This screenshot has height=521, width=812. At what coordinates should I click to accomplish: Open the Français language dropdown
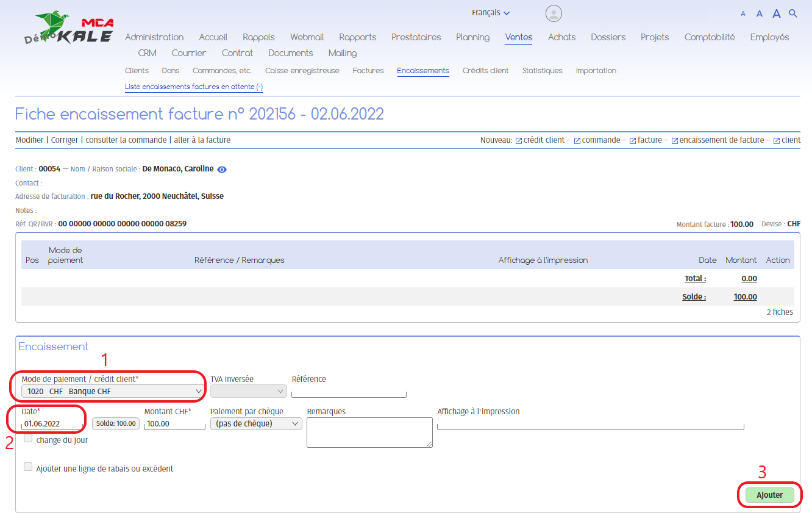(x=491, y=13)
